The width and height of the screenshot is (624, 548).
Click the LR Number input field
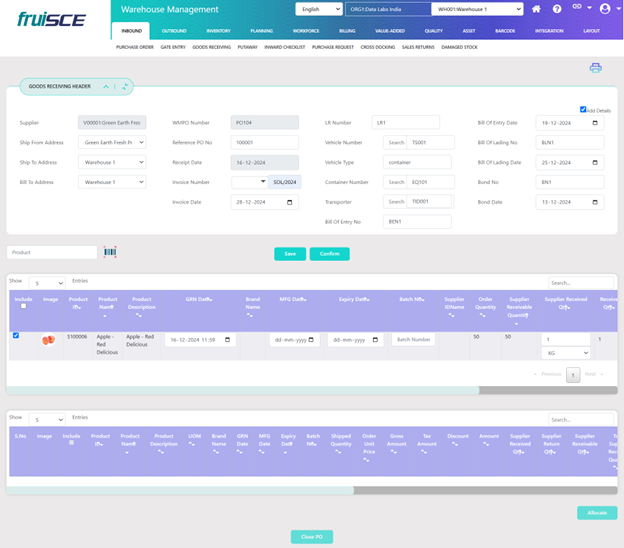tap(412, 122)
